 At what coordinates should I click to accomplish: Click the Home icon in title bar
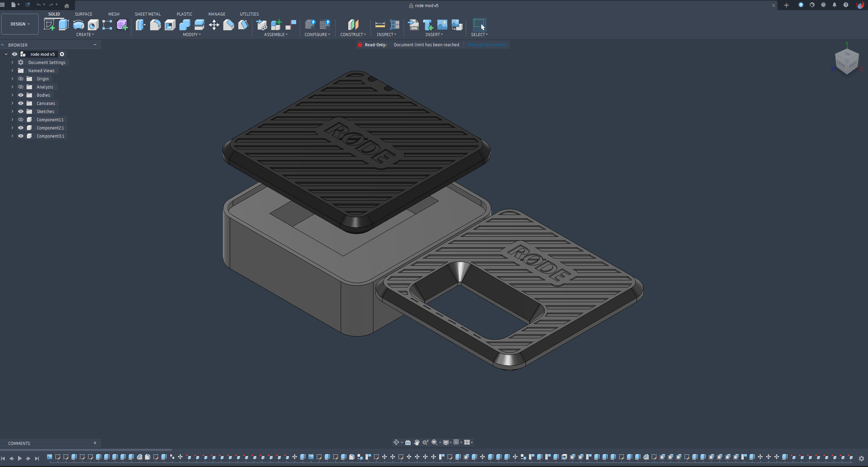point(67,5)
